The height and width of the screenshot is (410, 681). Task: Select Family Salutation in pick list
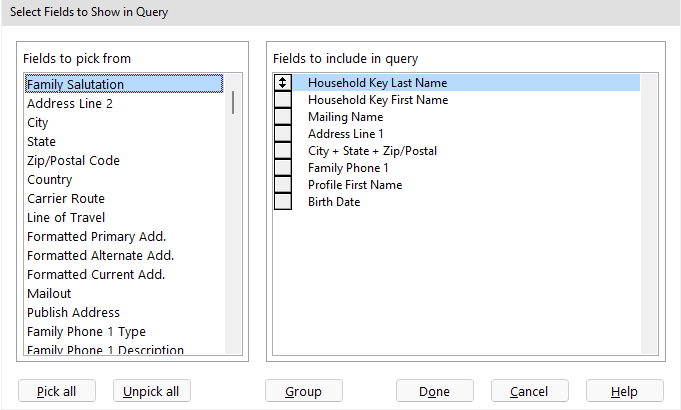pyautogui.click(x=76, y=85)
